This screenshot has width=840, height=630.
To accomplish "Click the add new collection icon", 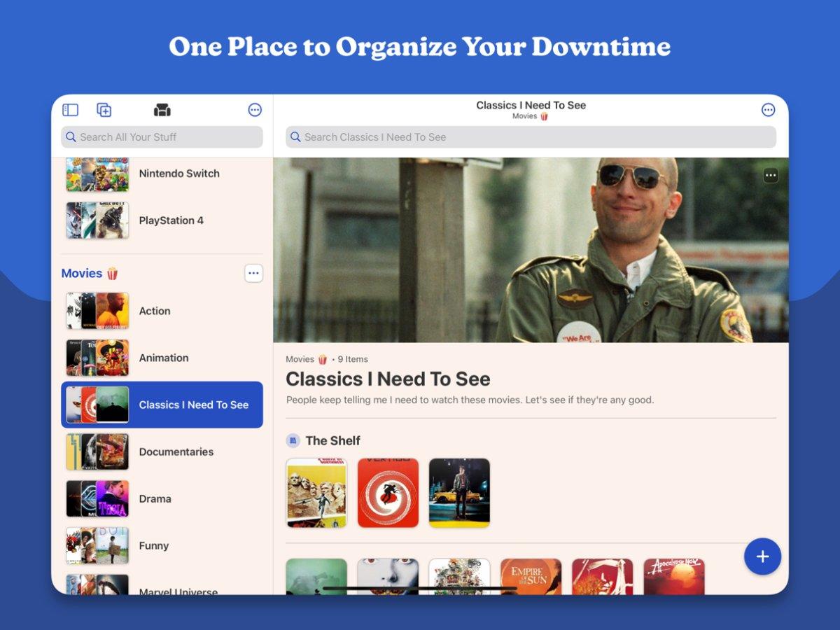I will (x=104, y=110).
